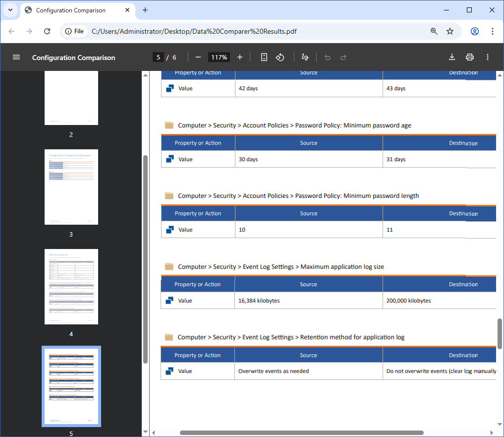Click the '31 days' destination cell

(x=440, y=159)
